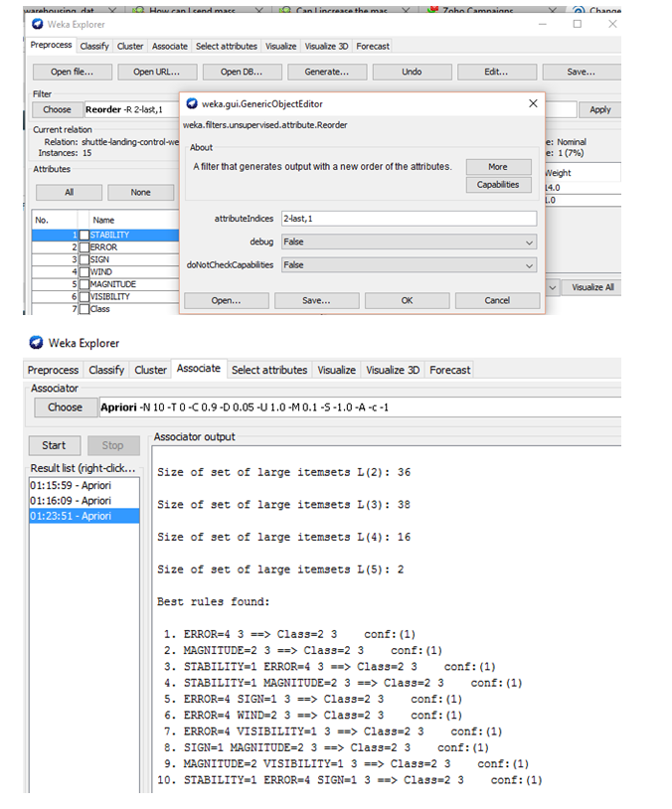Click the Generate... button
Image resolution: width=672 pixels, height=809 pixels.
327,73
